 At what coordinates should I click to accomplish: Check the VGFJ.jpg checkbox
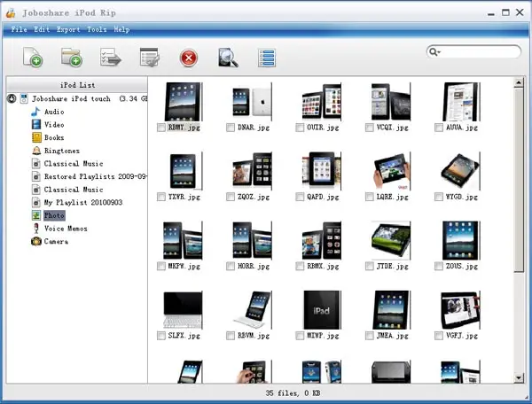coord(439,336)
